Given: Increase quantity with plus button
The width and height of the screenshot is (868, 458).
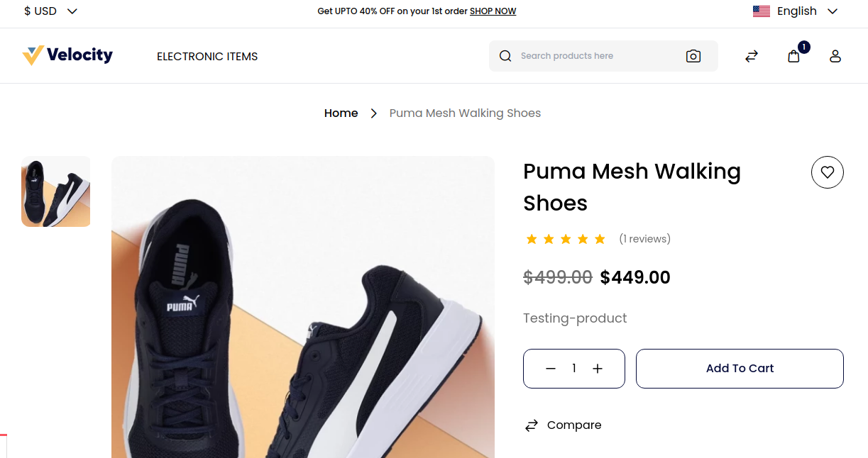Looking at the screenshot, I should coord(598,369).
